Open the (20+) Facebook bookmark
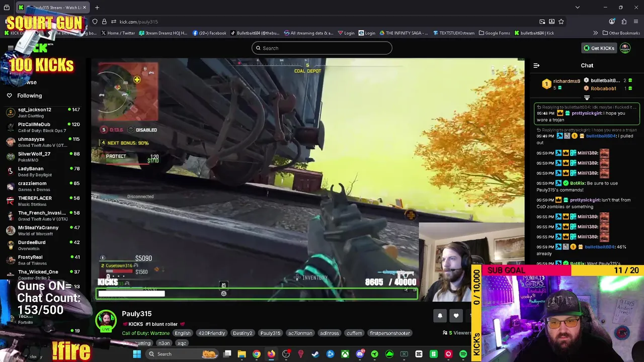The image size is (644, 362). click(x=209, y=33)
